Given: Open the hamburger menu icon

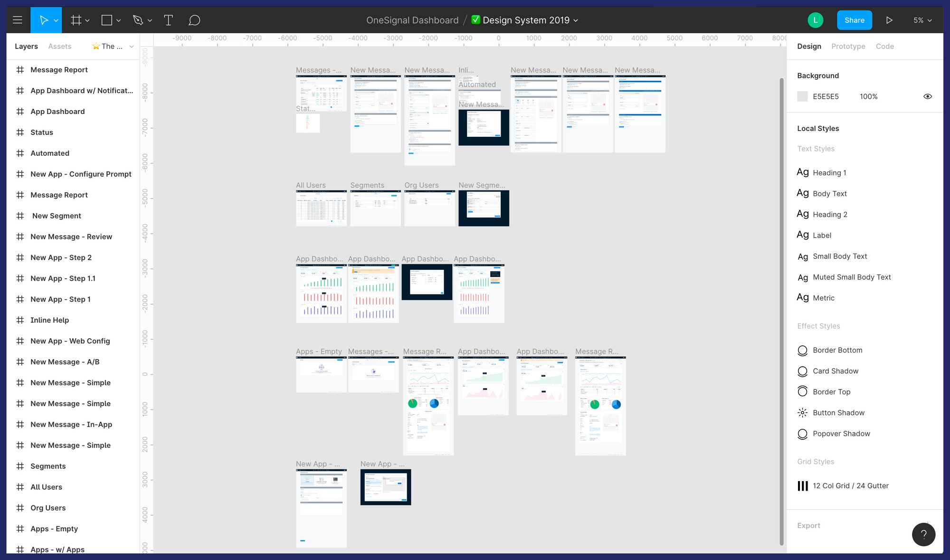Looking at the screenshot, I should coord(18,20).
